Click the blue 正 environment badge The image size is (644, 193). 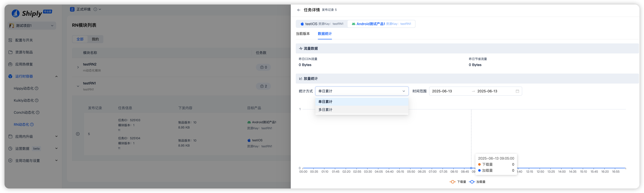tap(72, 9)
